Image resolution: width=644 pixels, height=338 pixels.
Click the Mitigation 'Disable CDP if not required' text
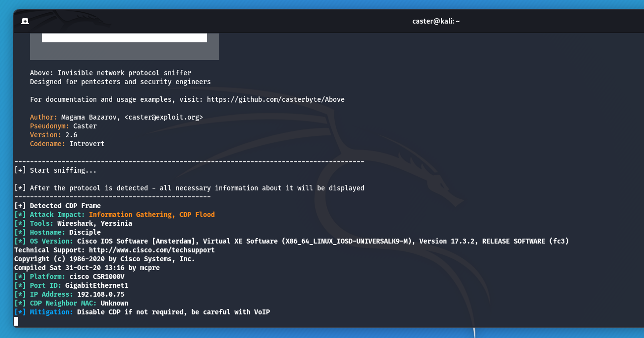coord(130,312)
